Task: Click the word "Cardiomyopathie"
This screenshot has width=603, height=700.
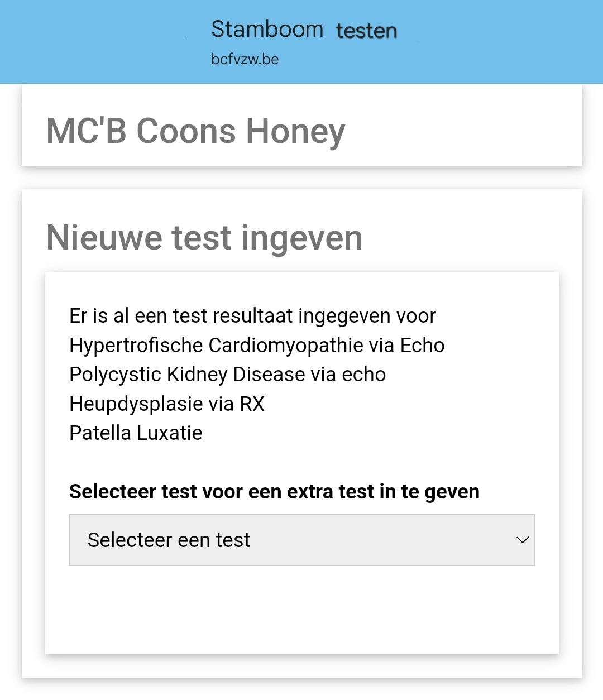Action: click(286, 346)
